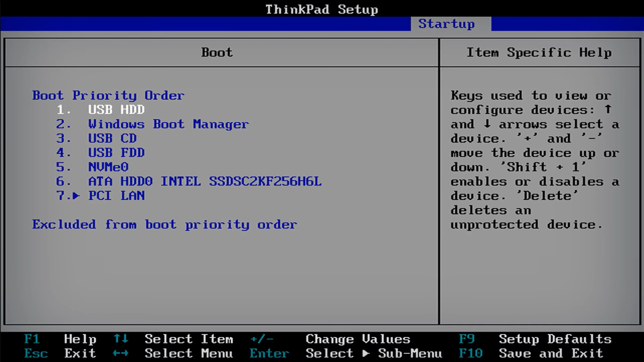
Task: Select the USB HDD boot entry
Action: (116, 110)
